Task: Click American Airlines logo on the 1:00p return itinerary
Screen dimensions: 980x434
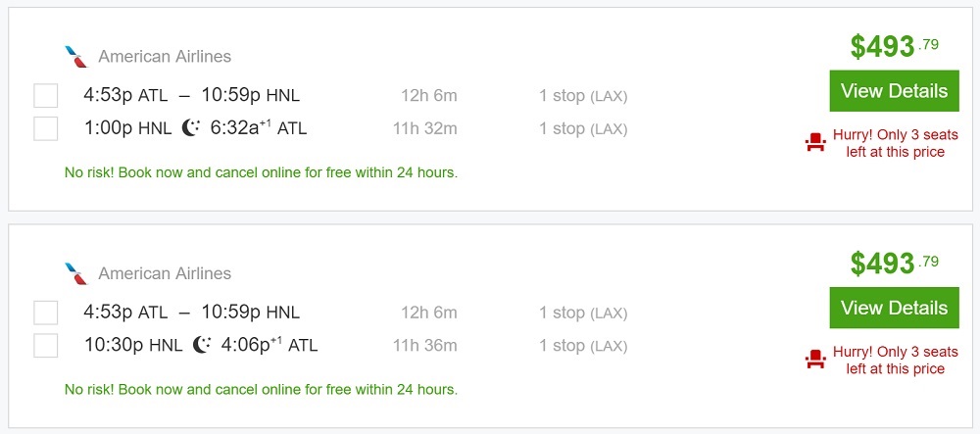Action: point(75,56)
